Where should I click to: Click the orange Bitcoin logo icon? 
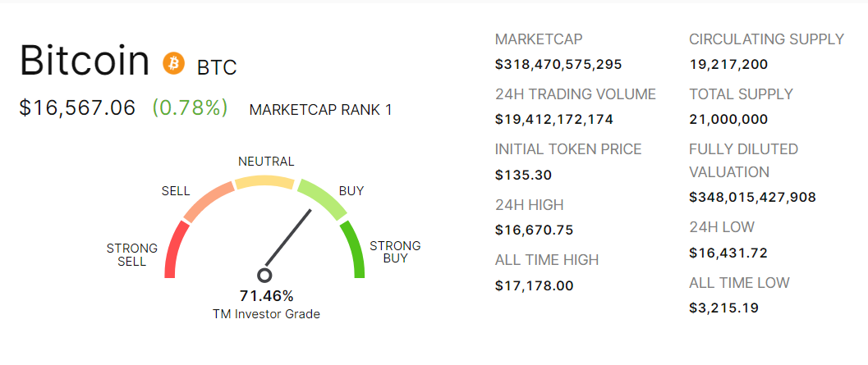tap(174, 62)
